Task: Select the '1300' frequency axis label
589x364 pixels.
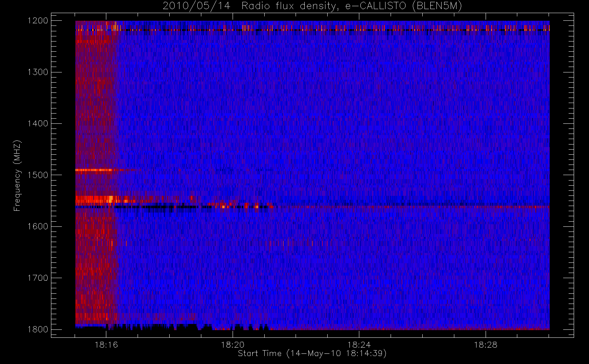Action: [x=38, y=72]
